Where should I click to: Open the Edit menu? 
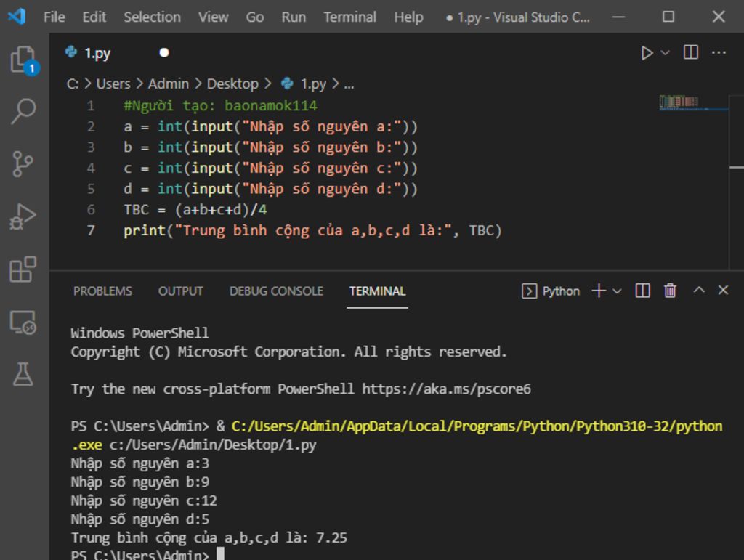(x=94, y=17)
